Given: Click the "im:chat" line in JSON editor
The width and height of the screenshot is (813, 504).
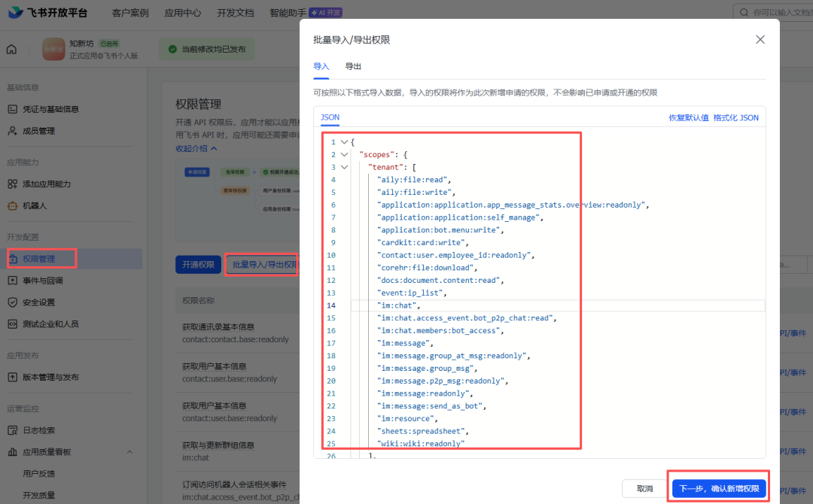Looking at the screenshot, I should (398, 305).
